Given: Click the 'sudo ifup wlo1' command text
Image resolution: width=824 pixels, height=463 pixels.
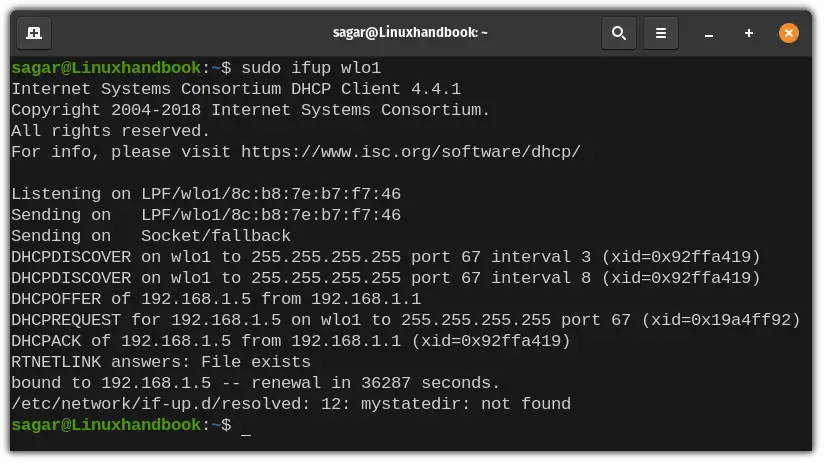Looking at the screenshot, I should tap(311, 68).
